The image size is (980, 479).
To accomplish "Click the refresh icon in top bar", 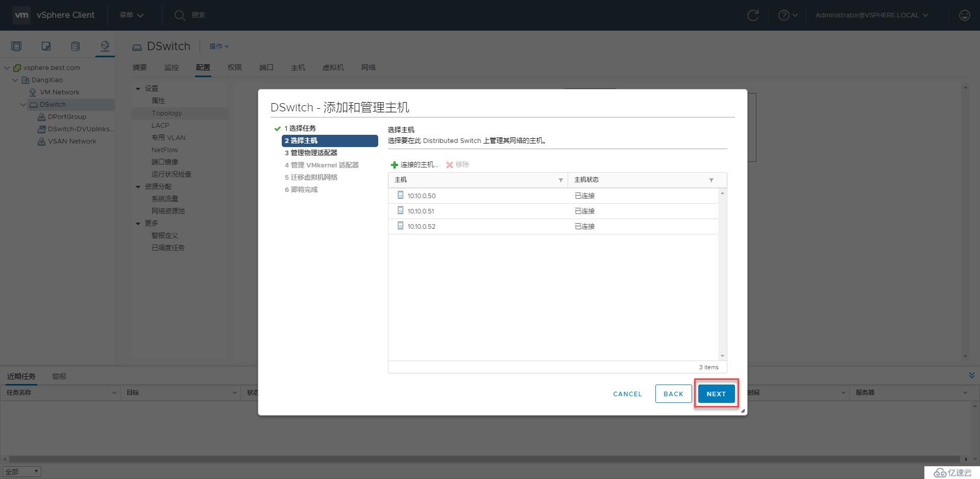I will click(753, 15).
